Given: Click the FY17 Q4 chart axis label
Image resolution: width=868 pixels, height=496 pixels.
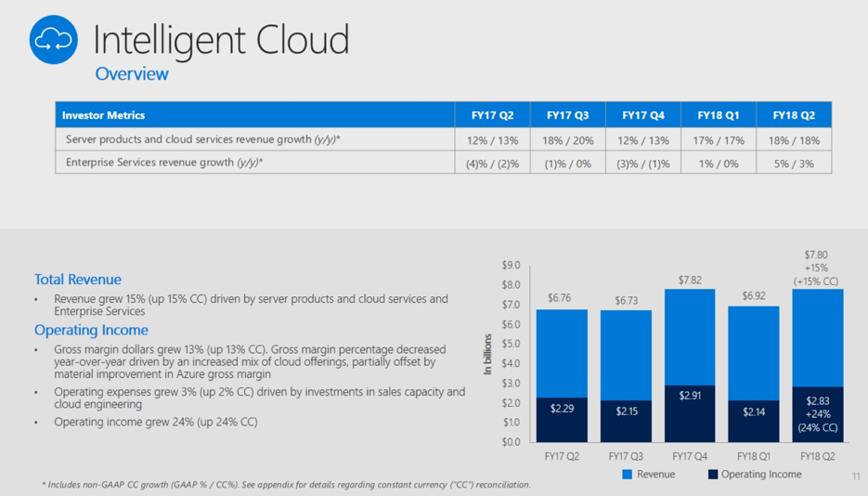Looking at the screenshot, I should pyautogui.click(x=690, y=457).
